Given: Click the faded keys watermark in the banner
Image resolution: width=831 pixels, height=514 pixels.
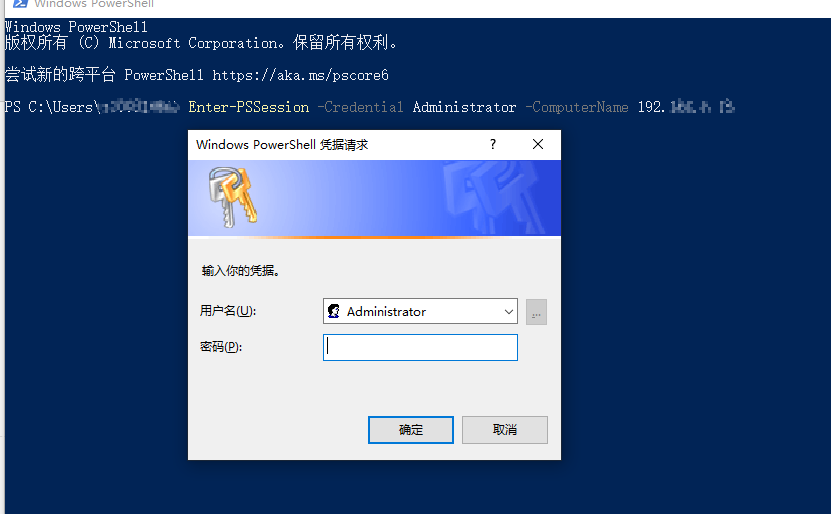Looking at the screenshot, I should click(x=494, y=198).
